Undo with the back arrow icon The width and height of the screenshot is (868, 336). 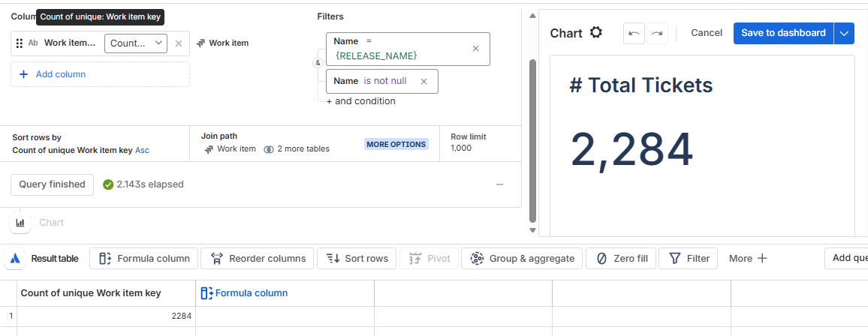[634, 33]
